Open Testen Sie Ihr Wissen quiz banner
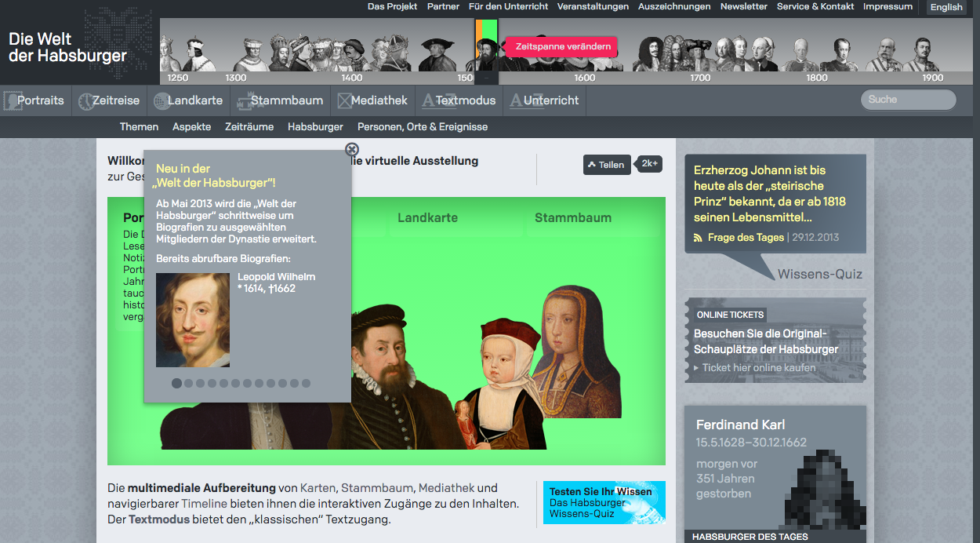This screenshot has height=543, width=980. pyautogui.click(x=604, y=502)
